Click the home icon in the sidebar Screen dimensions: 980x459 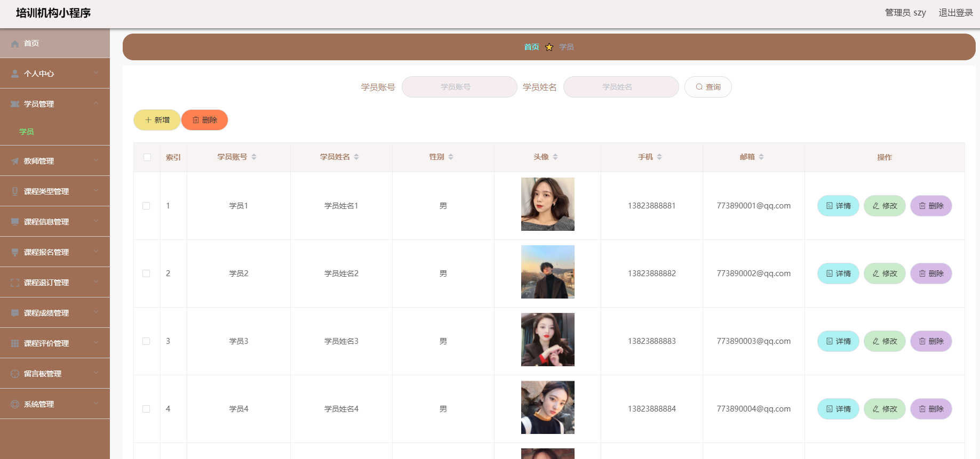pyautogui.click(x=15, y=44)
